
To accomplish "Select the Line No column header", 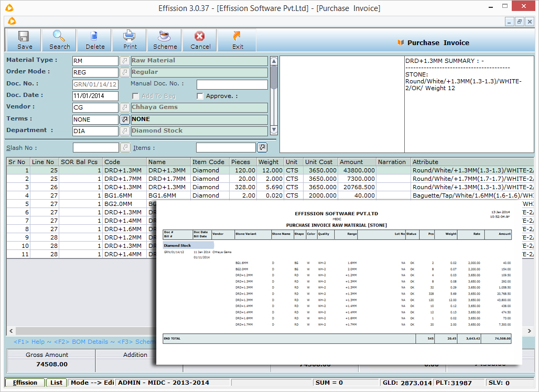I will pos(45,162).
